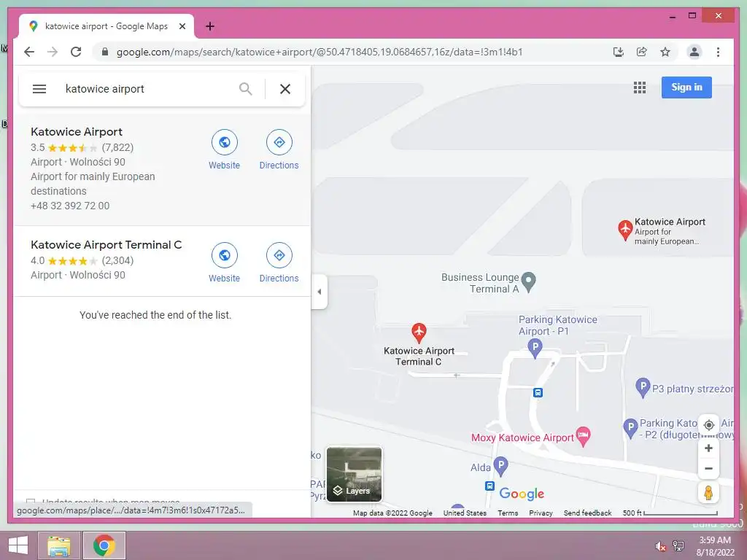The image size is (747, 560).
Task: Zoom out on the map
Action: coord(708,469)
